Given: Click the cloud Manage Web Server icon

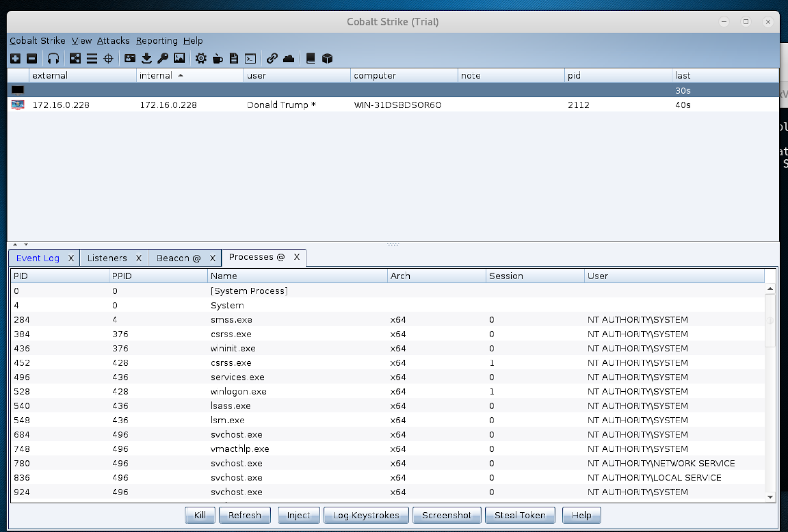Looking at the screenshot, I should [x=289, y=59].
